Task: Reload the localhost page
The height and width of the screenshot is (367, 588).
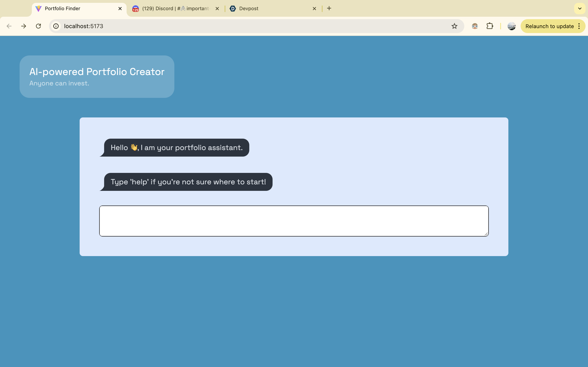Action: pyautogui.click(x=38, y=26)
